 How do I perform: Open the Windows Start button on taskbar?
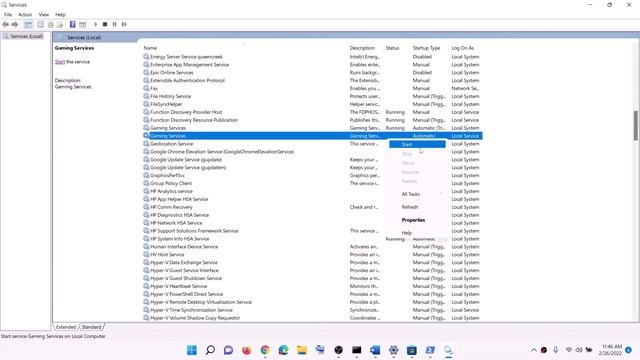(191, 350)
